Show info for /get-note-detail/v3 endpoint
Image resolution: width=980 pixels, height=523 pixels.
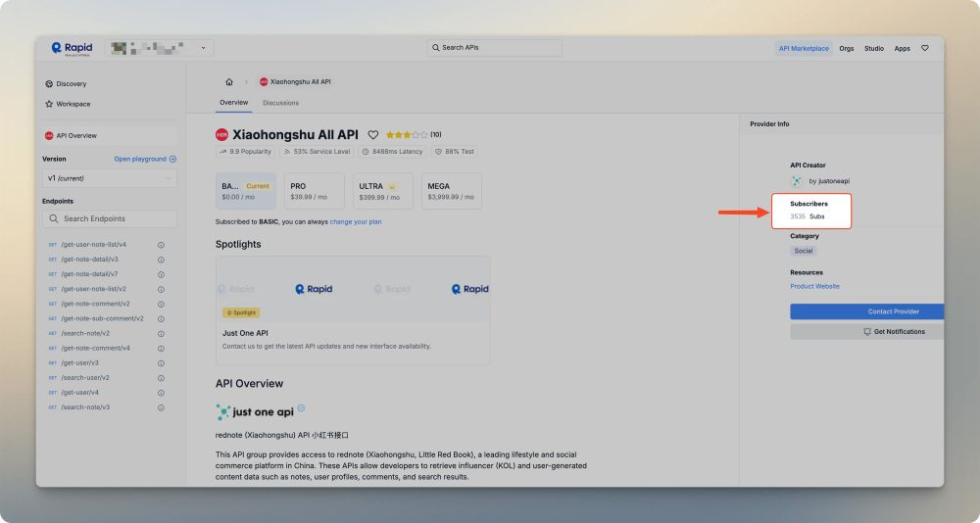pos(161,260)
